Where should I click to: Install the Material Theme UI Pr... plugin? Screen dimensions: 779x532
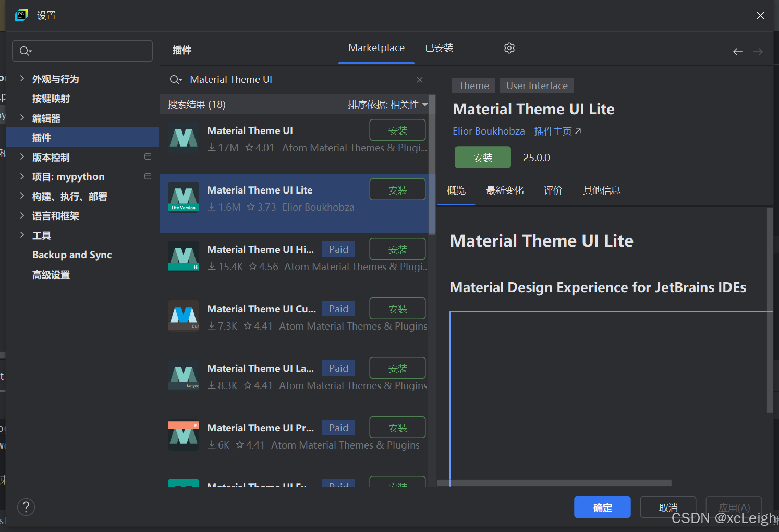pos(398,428)
